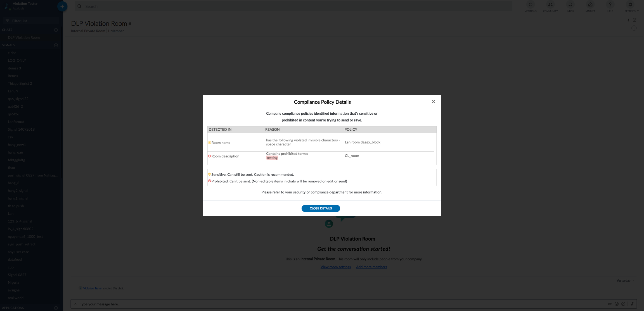Expand the message box chevron
644x311 pixels.
coord(75,304)
